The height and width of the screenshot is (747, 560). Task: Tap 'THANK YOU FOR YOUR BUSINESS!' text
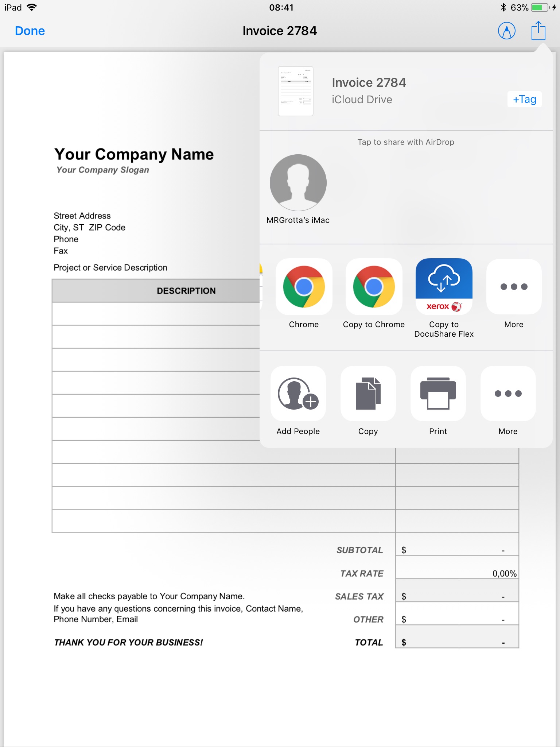point(128,642)
